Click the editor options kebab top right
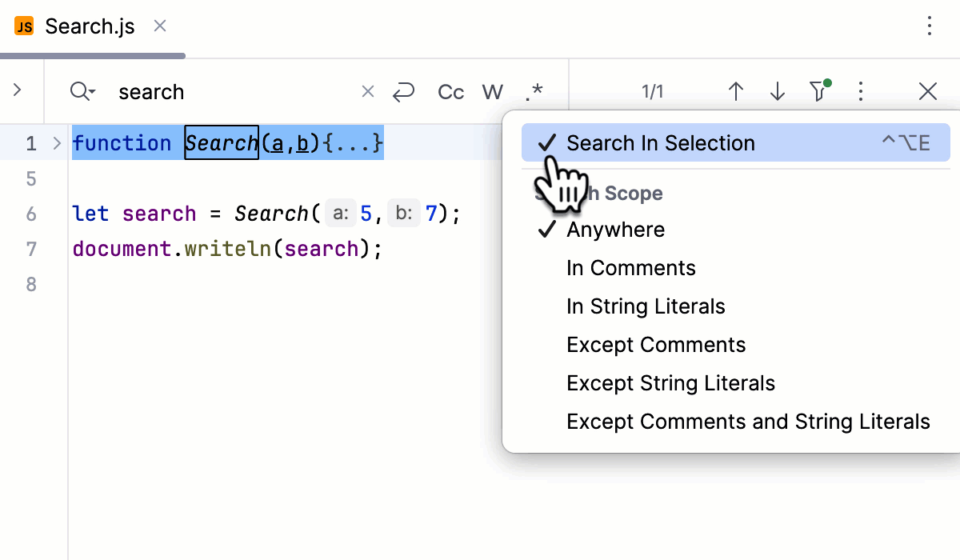The width and height of the screenshot is (960, 560). [x=930, y=26]
